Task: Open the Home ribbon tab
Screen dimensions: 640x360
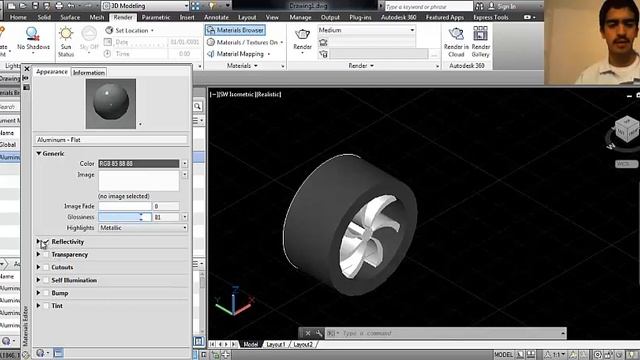Action: (18, 17)
